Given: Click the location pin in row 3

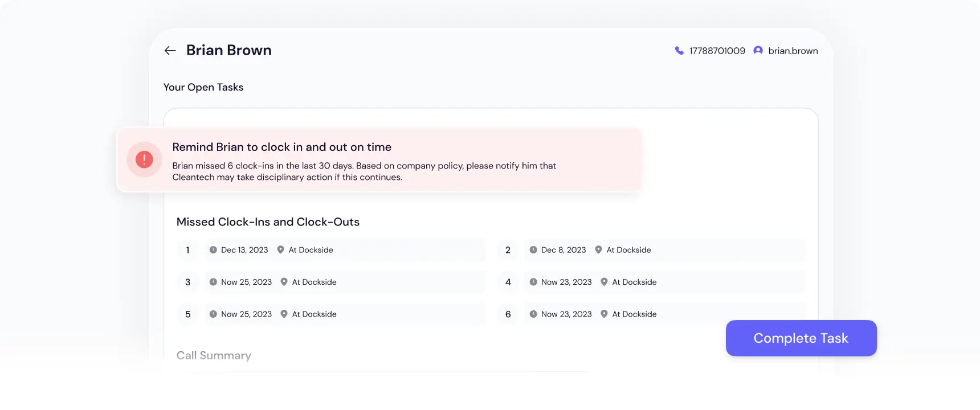Looking at the screenshot, I should pos(284,282).
